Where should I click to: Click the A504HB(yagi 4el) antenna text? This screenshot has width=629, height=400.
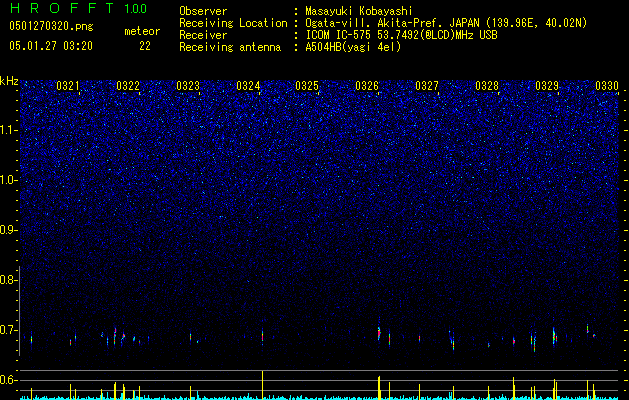click(x=353, y=47)
